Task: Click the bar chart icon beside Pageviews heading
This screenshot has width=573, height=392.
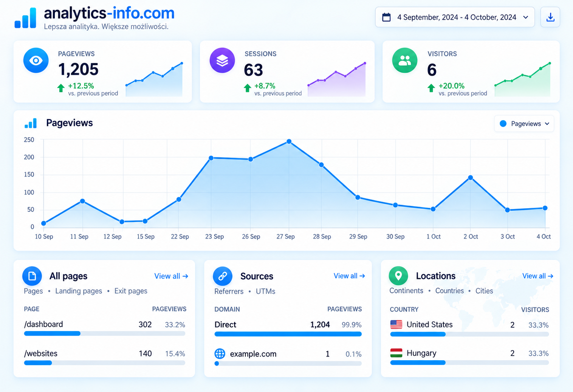Action: 31,123
